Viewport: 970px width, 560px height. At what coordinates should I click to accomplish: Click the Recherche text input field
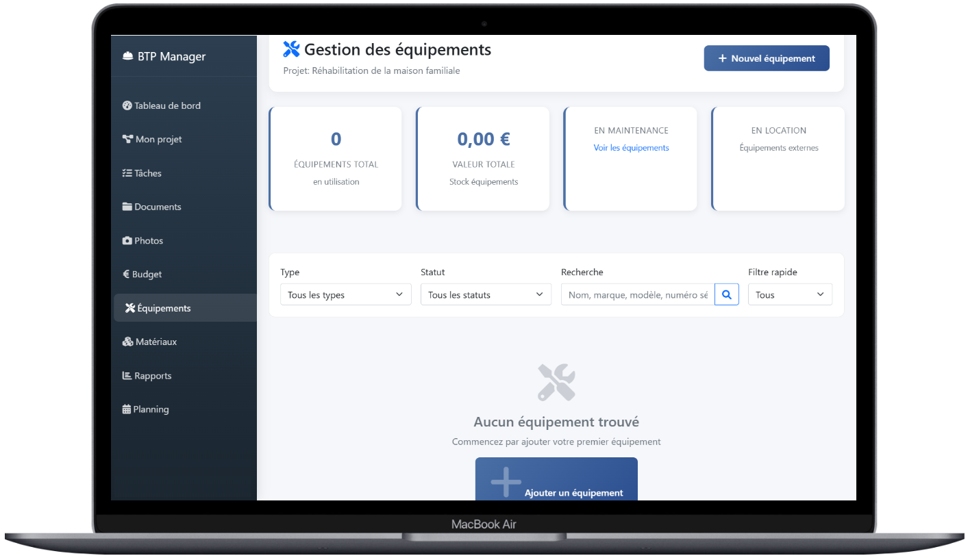637,295
